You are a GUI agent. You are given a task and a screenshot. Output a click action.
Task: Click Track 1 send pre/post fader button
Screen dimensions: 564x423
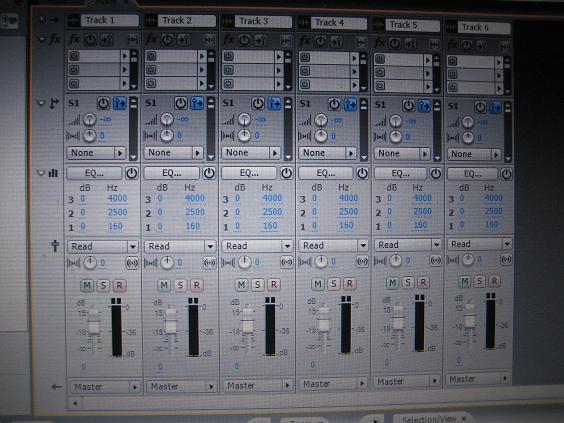click(x=120, y=104)
